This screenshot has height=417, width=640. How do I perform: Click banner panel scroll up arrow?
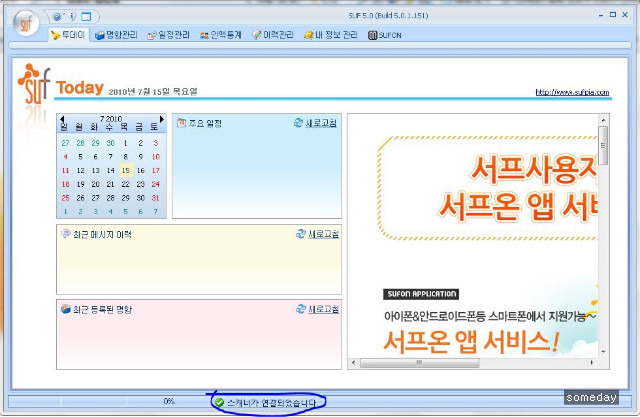[603, 120]
